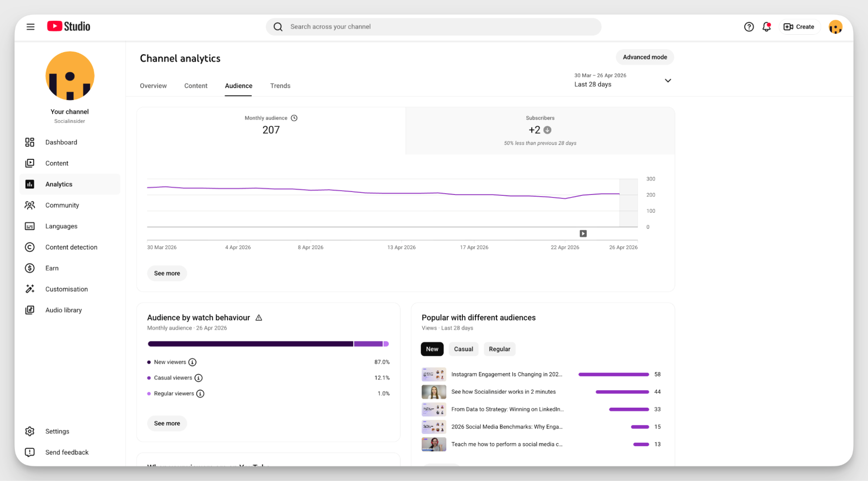
Task: Click the Send feedback icon
Action: [30, 452]
